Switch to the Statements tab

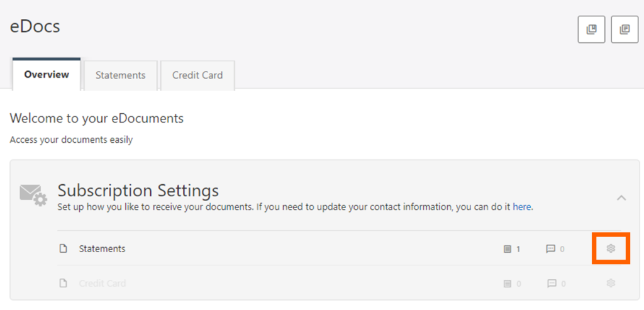[x=120, y=75]
